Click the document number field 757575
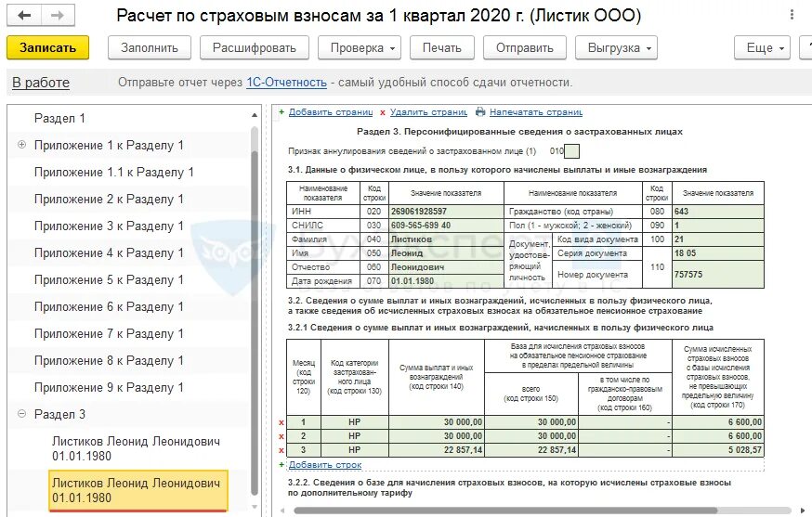812x517 pixels. 718,275
